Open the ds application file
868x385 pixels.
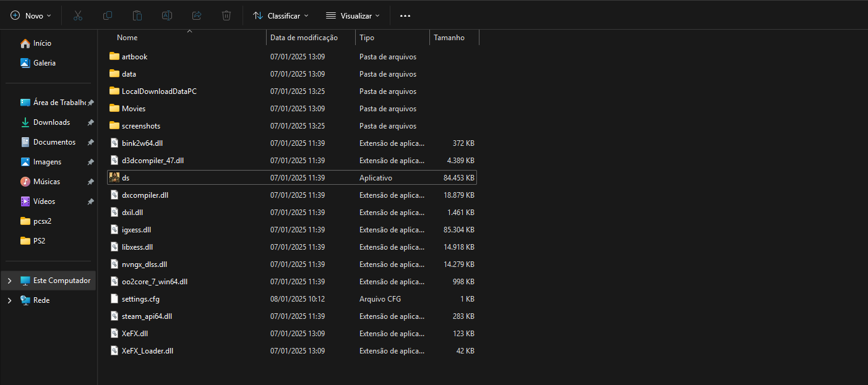(126, 178)
